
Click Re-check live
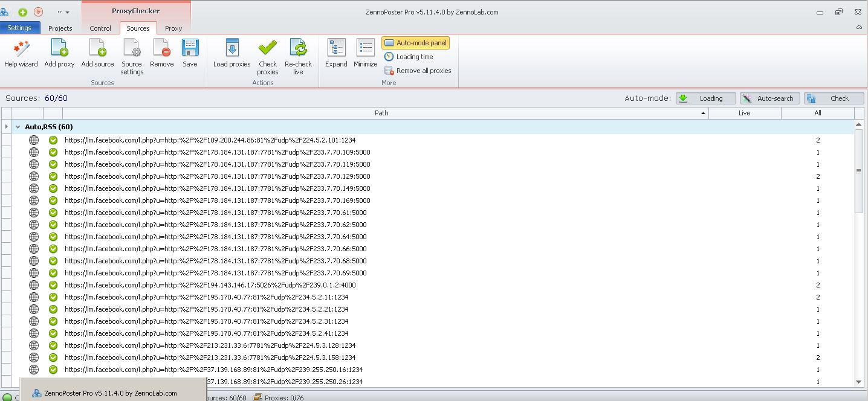(x=298, y=57)
